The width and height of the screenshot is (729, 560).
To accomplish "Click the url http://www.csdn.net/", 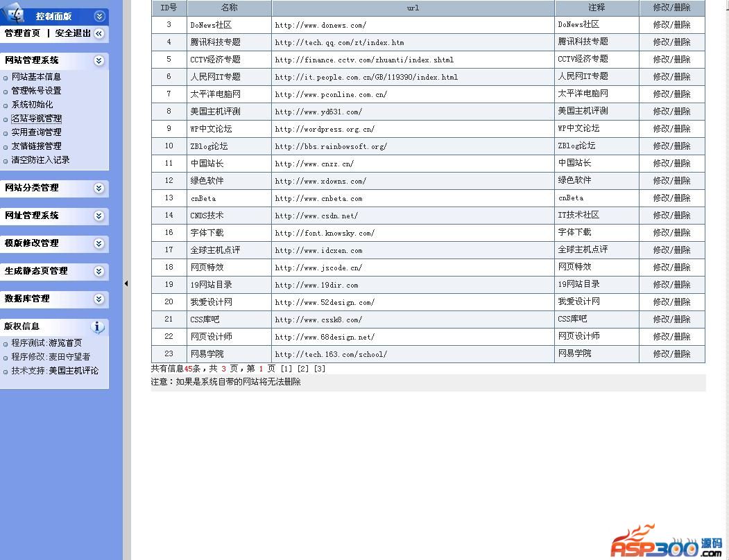I will (316, 216).
